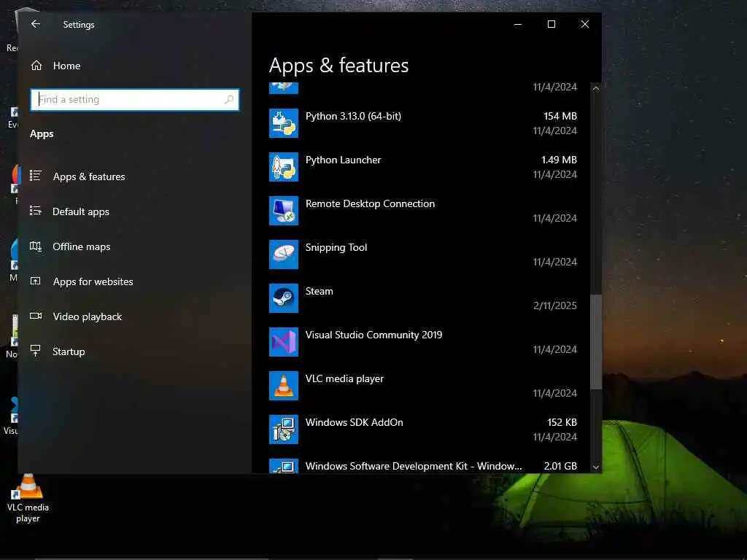The image size is (747, 560).
Task: Click the Python Launcher rocket icon
Action: (x=284, y=167)
